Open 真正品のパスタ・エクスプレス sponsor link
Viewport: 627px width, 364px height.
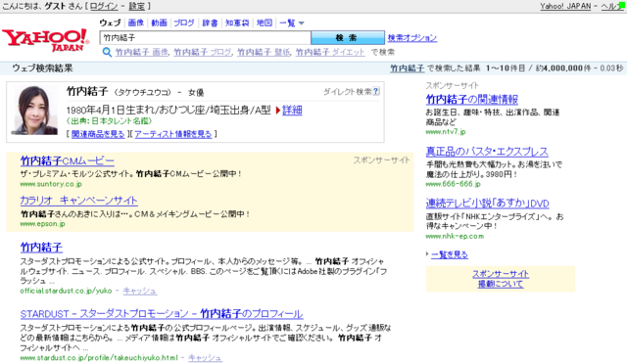(487, 152)
